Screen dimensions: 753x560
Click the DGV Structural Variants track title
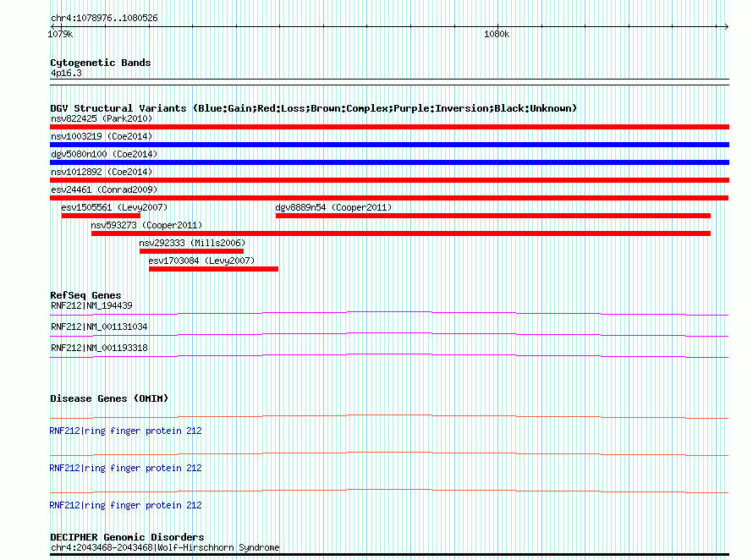click(313, 108)
